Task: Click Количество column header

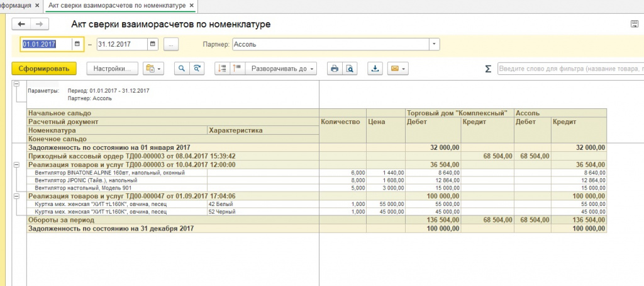Action: click(343, 126)
